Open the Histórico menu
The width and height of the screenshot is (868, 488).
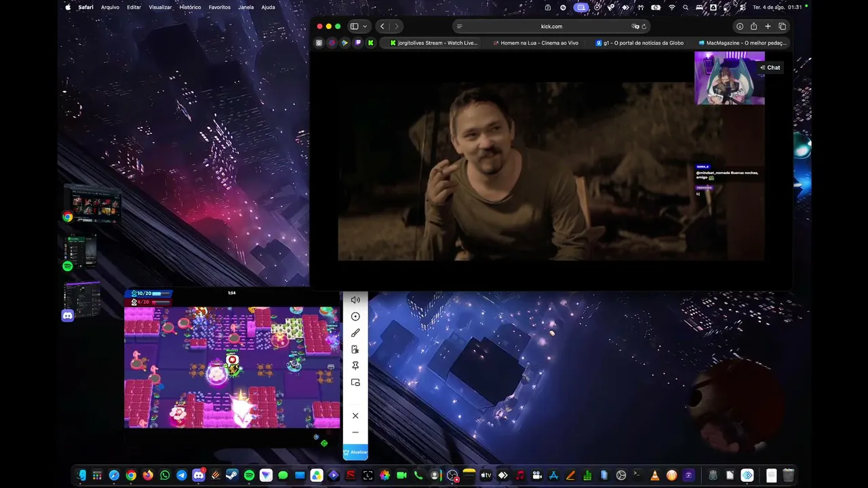point(190,7)
